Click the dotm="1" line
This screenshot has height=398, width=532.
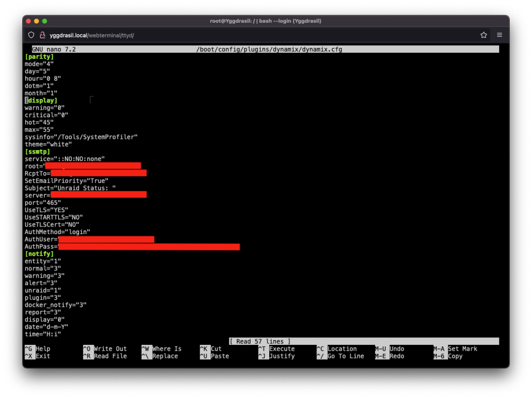pos(39,86)
